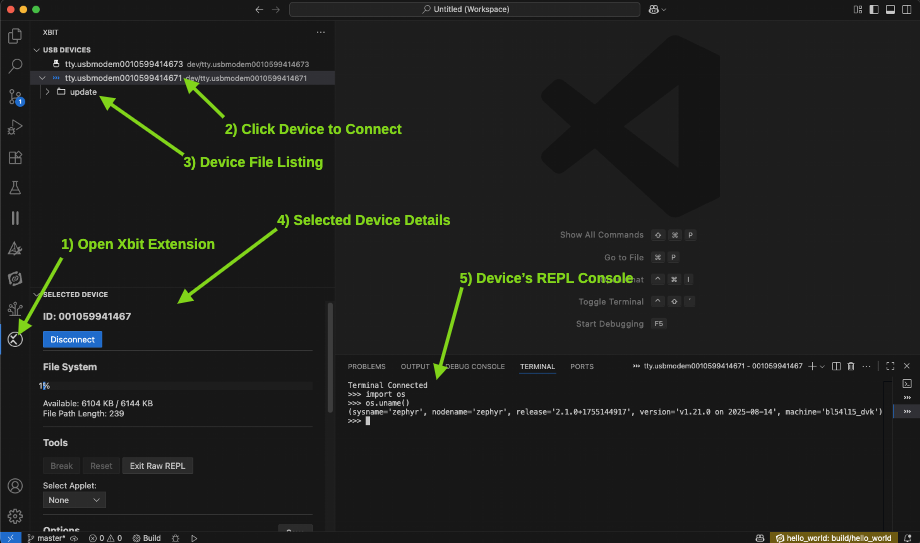Split the terminal panel
920x543 pixels.
[836, 367]
